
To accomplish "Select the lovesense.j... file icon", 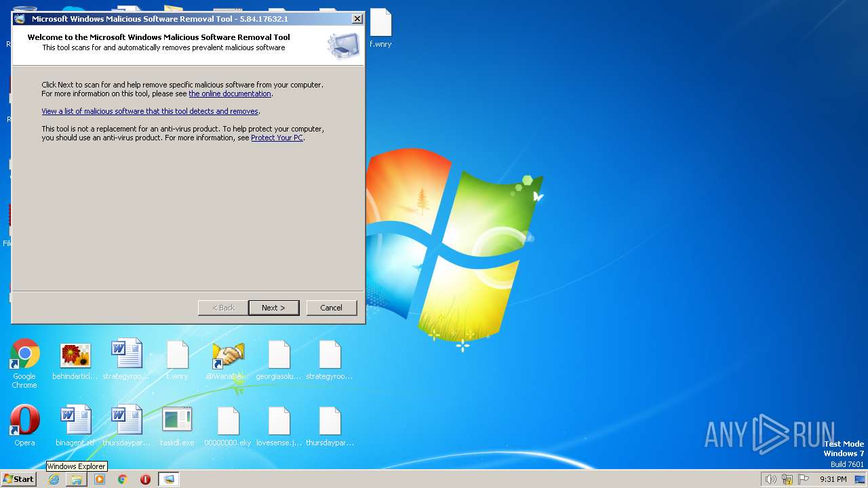I will [x=279, y=426].
